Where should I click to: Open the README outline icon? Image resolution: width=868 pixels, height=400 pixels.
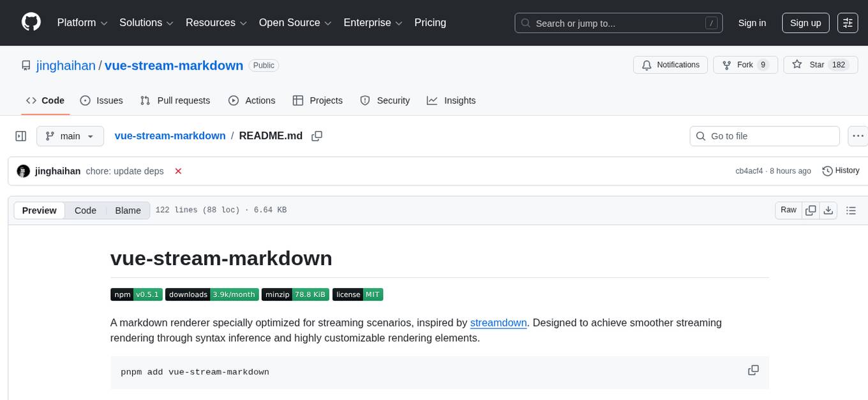[851, 210]
